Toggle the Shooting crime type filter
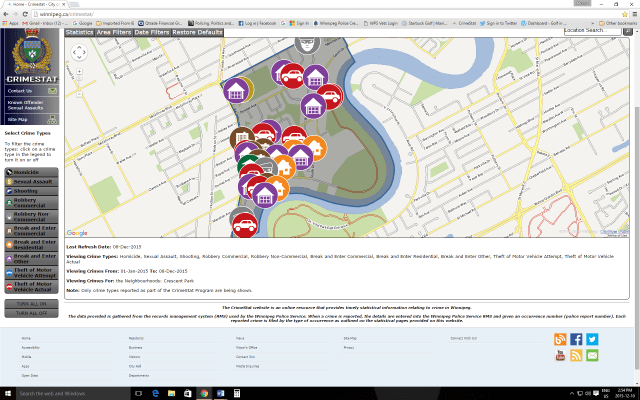Screen dimensions: 640x400 pos(31,193)
